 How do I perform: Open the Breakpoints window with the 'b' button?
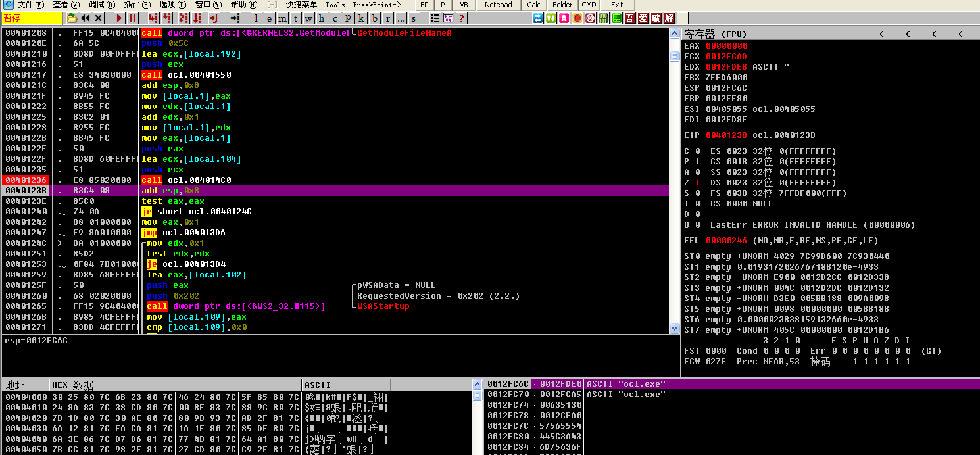coord(374,18)
